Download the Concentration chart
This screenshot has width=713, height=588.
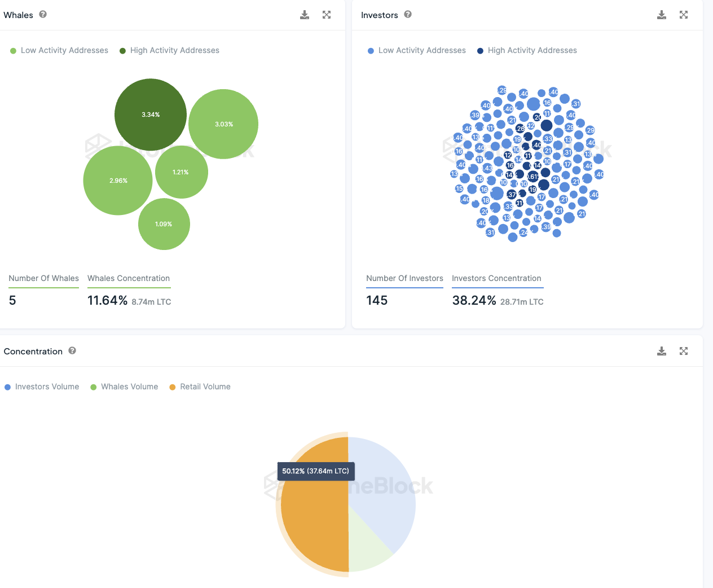click(x=662, y=352)
